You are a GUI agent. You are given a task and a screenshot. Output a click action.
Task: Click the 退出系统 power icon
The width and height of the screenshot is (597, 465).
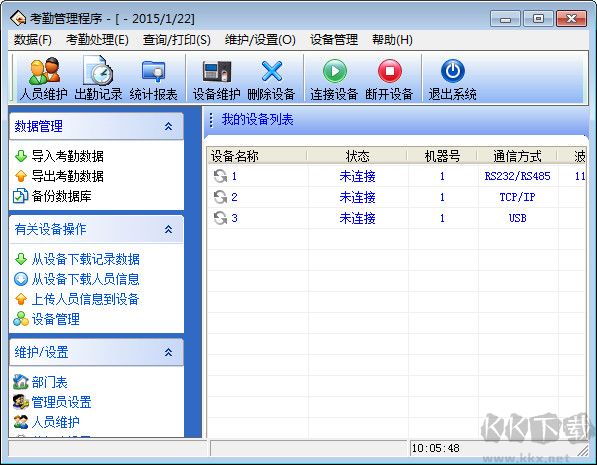[452, 71]
